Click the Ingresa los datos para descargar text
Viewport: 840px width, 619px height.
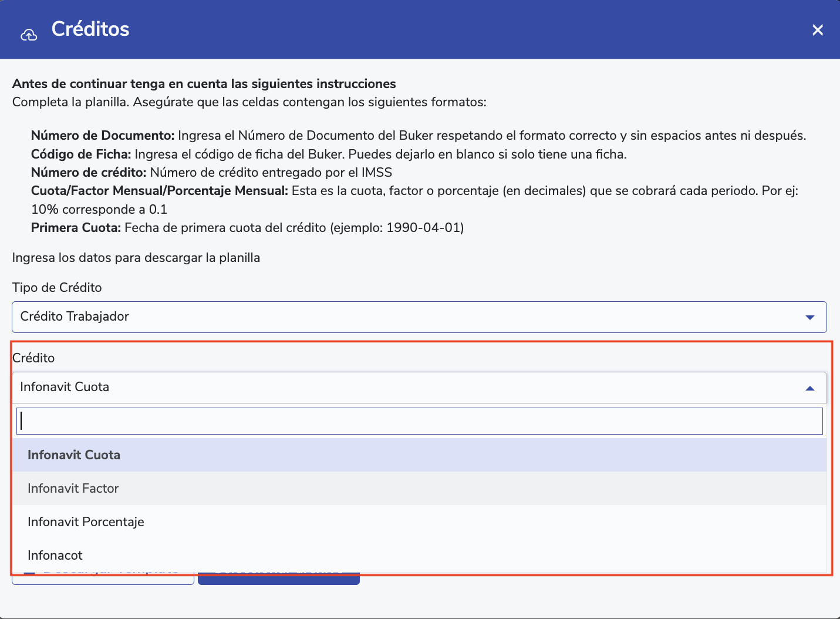tap(136, 258)
